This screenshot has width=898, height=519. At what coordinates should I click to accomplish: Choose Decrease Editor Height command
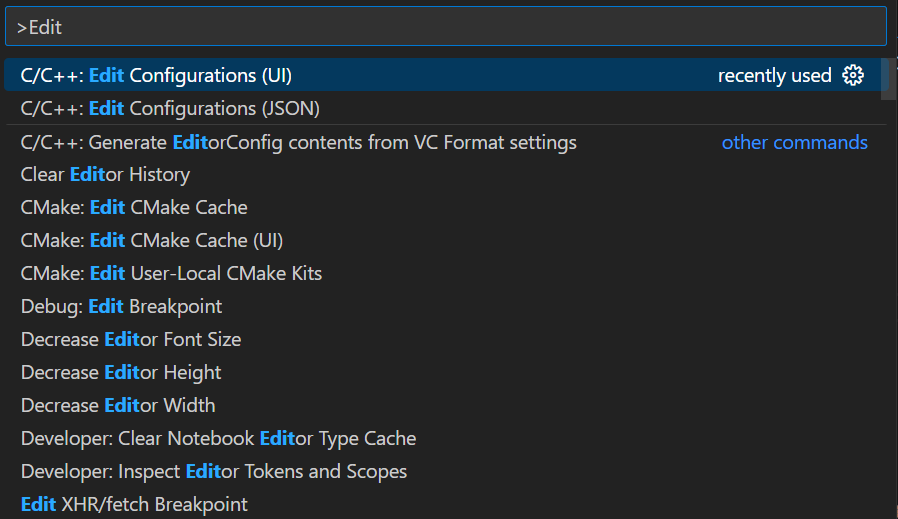(121, 372)
